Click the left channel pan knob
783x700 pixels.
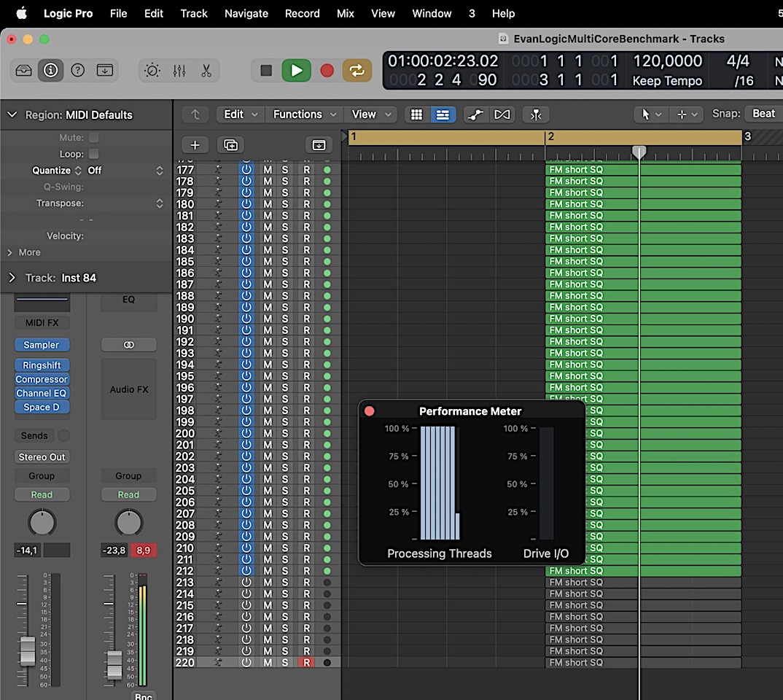tap(42, 523)
